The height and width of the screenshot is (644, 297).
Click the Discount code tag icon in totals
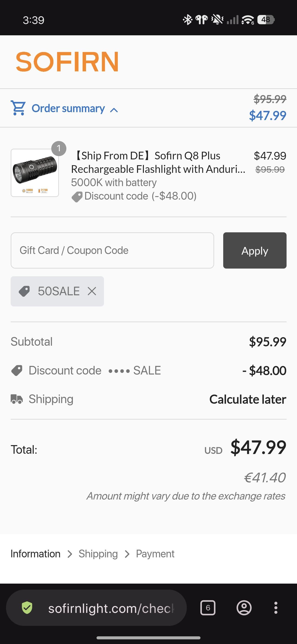(x=17, y=370)
